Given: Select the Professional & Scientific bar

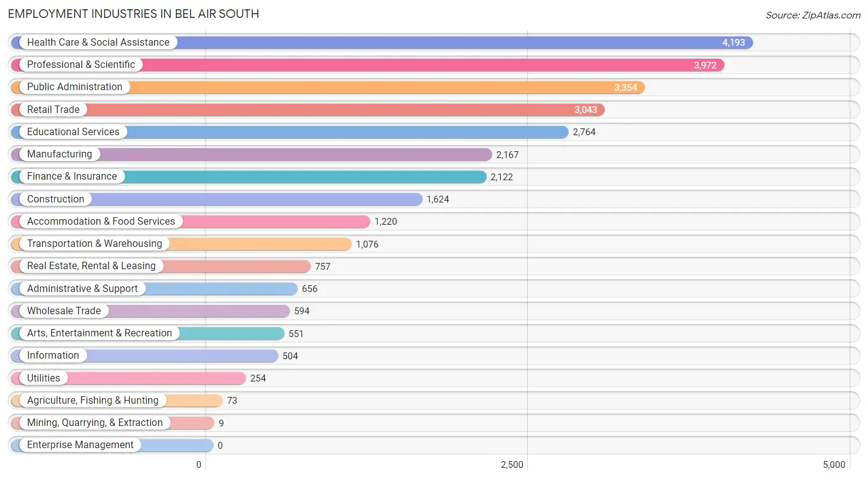Looking at the screenshot, I should (x=367, y=65).
